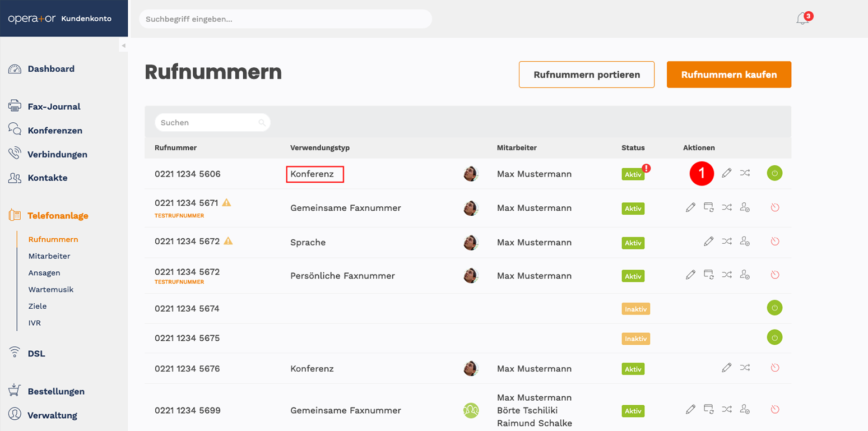Screen dimensions: 868x431
Task: Open the notification bell with 3 alerts
Action: (x=803, y=18)
